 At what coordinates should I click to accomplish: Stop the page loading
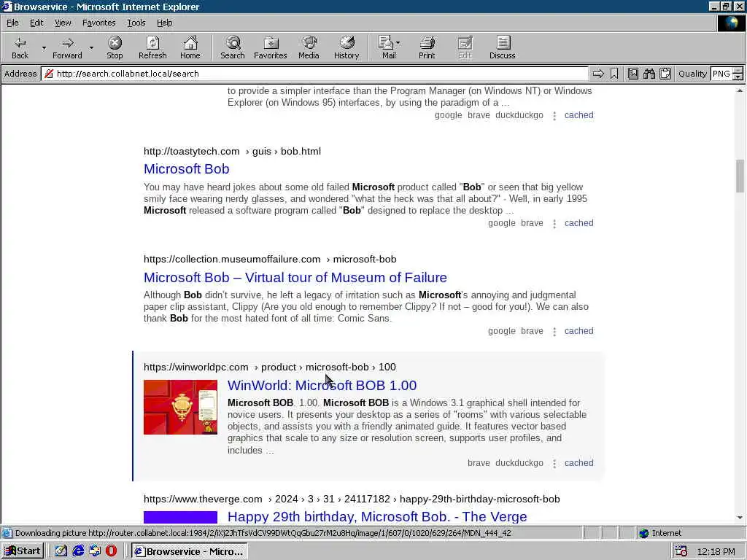pos(115,47)
